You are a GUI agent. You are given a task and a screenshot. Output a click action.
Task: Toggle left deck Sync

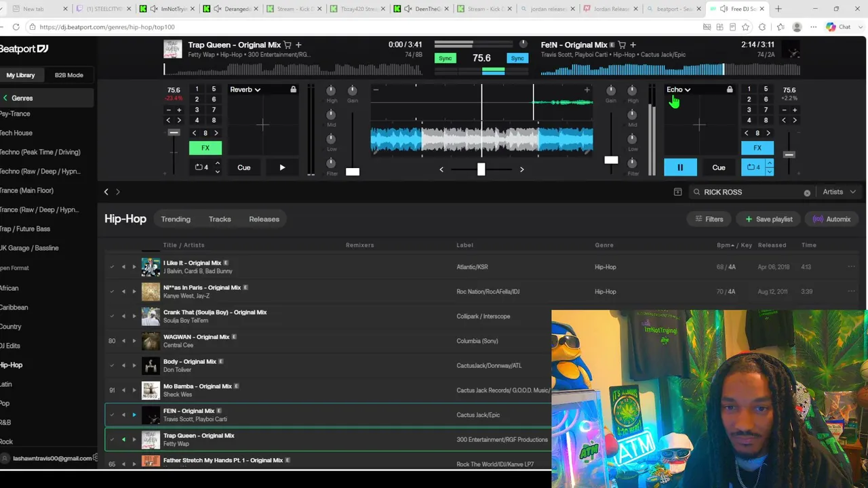pos(445,58)
